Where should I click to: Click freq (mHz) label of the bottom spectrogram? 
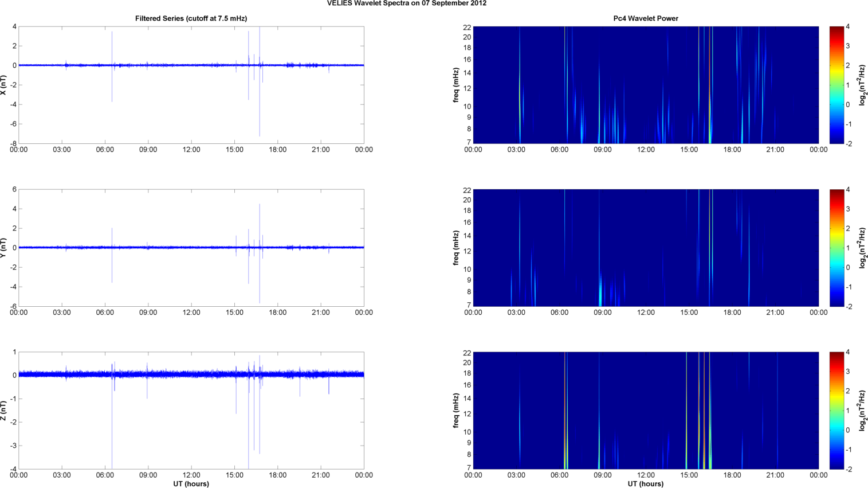456,411
